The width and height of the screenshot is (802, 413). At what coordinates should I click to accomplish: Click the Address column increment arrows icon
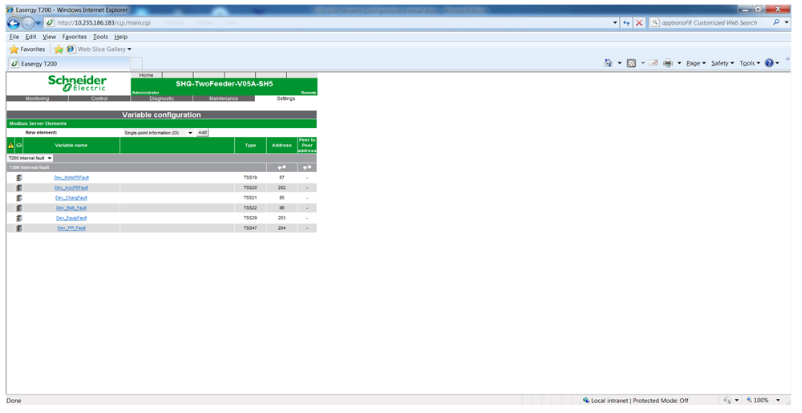pos(282,167)
